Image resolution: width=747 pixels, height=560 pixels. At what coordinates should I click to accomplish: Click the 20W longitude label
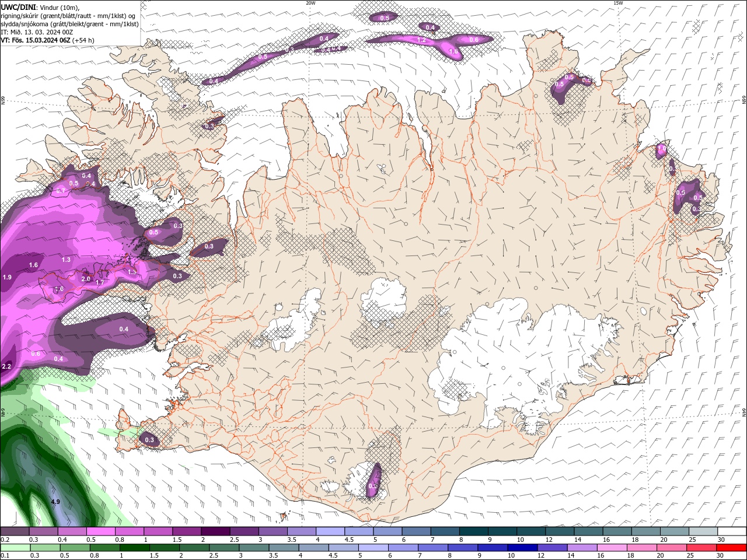pos(310,3)
